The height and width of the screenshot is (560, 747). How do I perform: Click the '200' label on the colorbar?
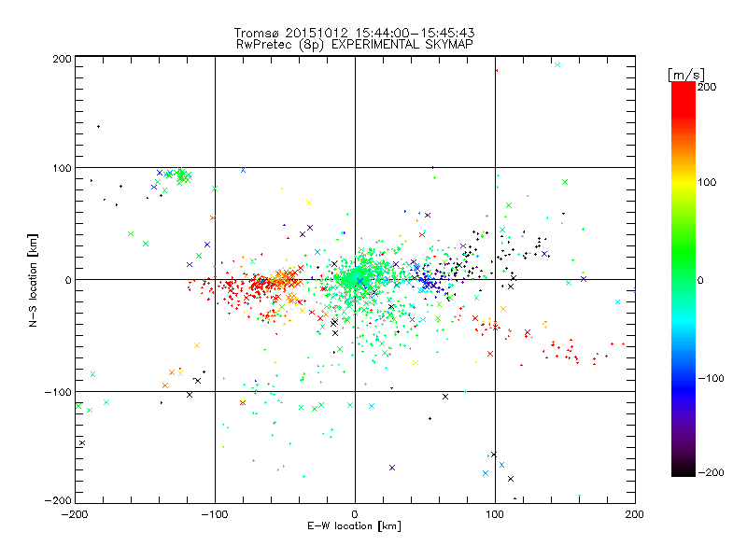point(707,87)
